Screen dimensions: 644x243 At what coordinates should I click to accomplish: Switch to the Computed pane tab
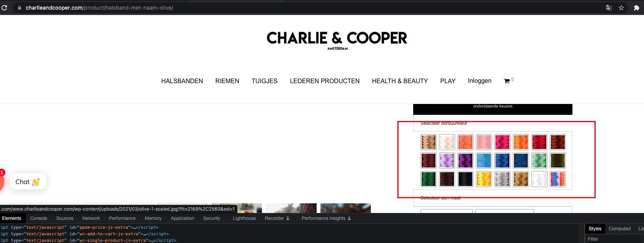619,229
